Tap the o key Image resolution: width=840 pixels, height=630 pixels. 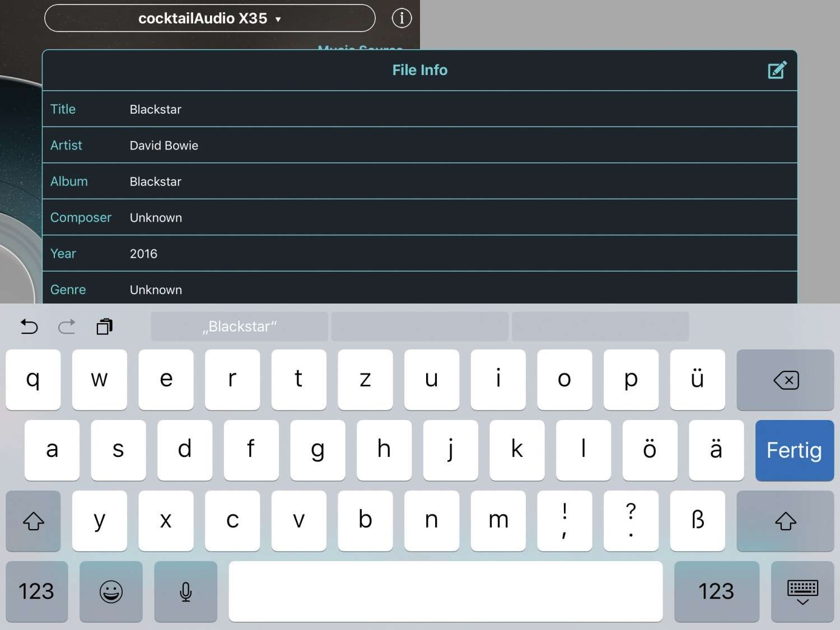[x=564, y=380]
